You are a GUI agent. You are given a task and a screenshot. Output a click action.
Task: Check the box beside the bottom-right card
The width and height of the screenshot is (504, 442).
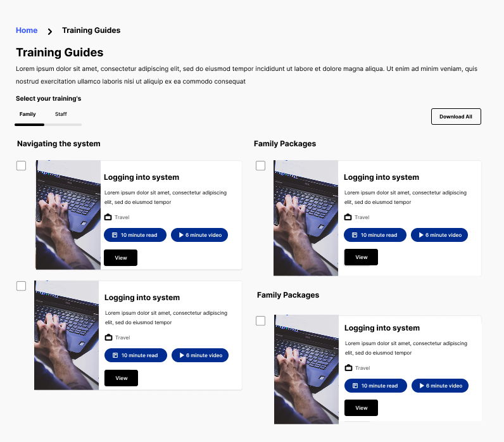point(260,321)
